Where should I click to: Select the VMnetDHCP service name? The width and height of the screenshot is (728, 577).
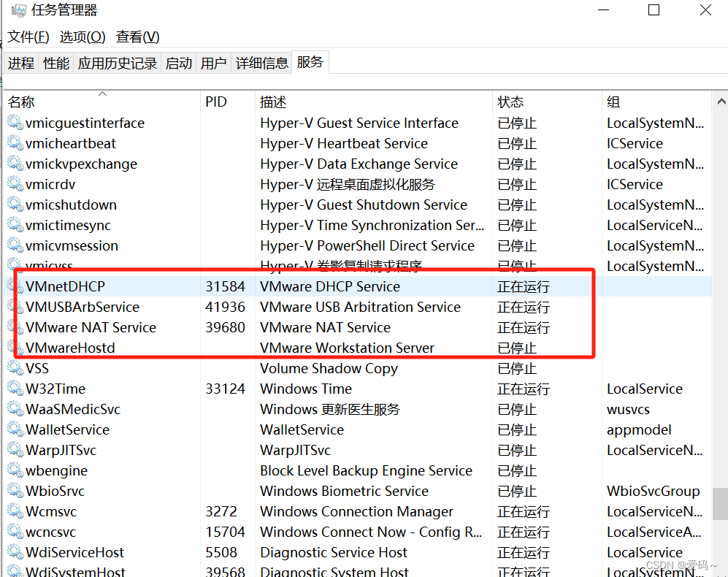coord(66,286)
